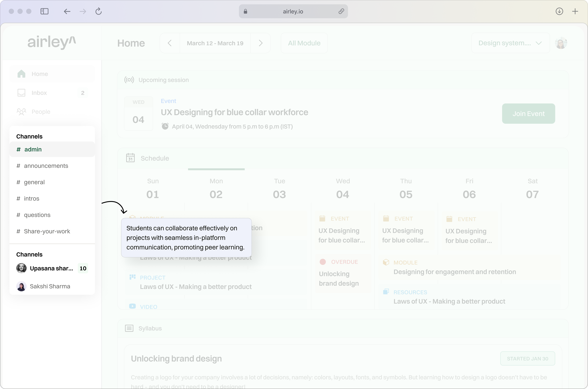Select the #general channel
The width and height of the screenshot is (588, 389).
(52, 182)
